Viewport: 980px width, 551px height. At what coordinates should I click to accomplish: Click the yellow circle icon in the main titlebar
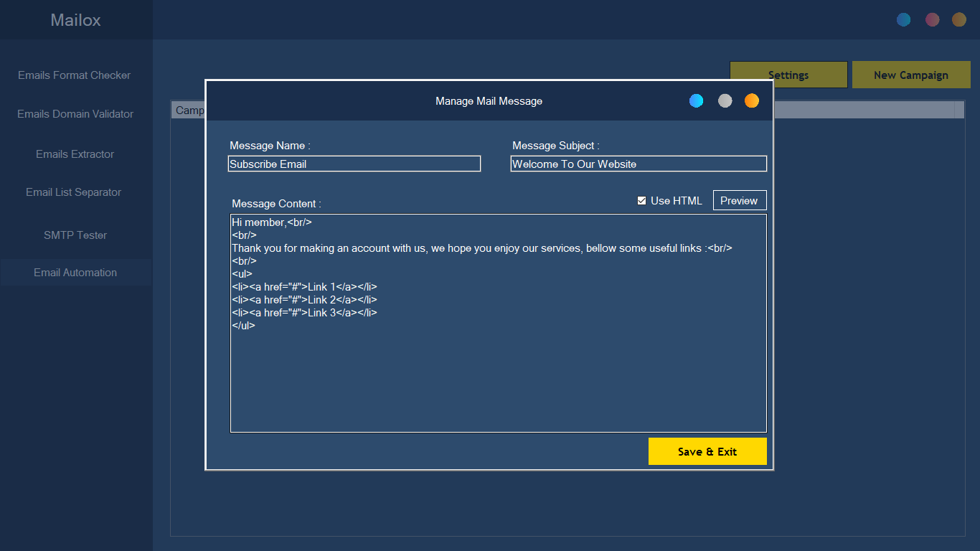point(958,19)
